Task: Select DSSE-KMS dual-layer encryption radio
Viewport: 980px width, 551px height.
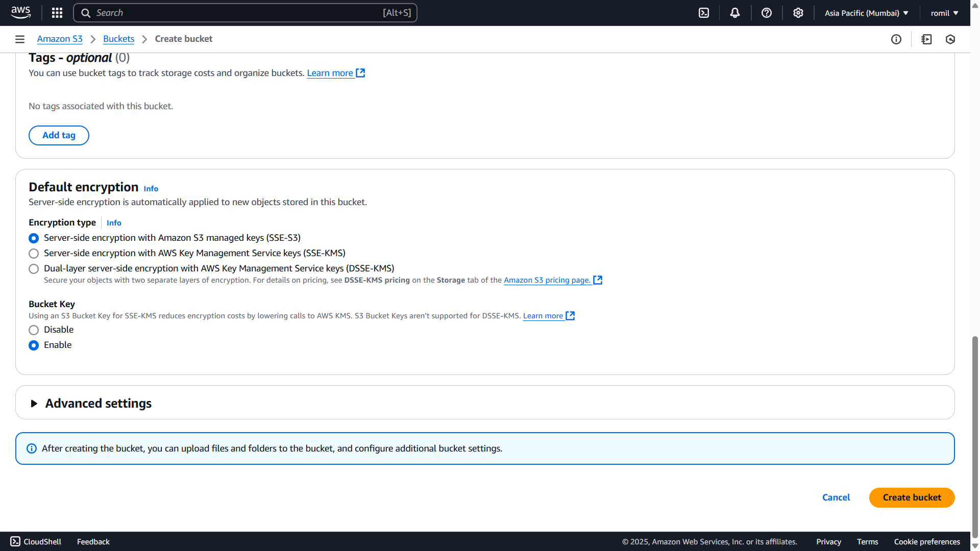Action: 34,269
